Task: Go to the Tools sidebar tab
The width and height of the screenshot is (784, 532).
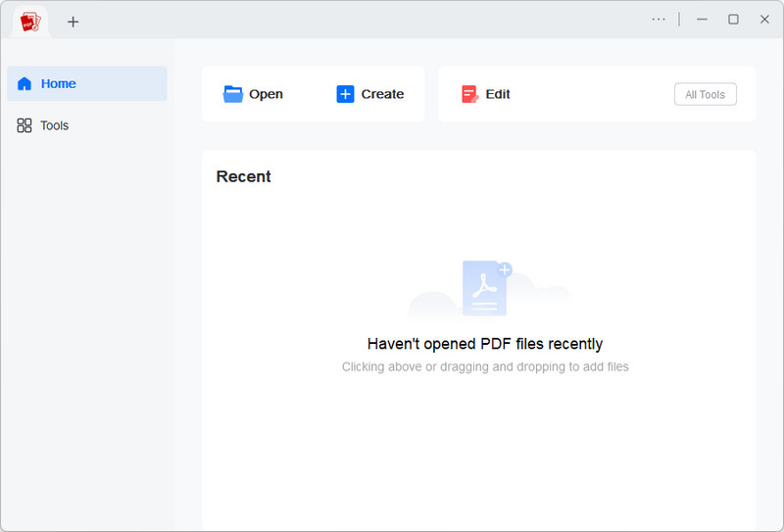Action: click(55, 125)
